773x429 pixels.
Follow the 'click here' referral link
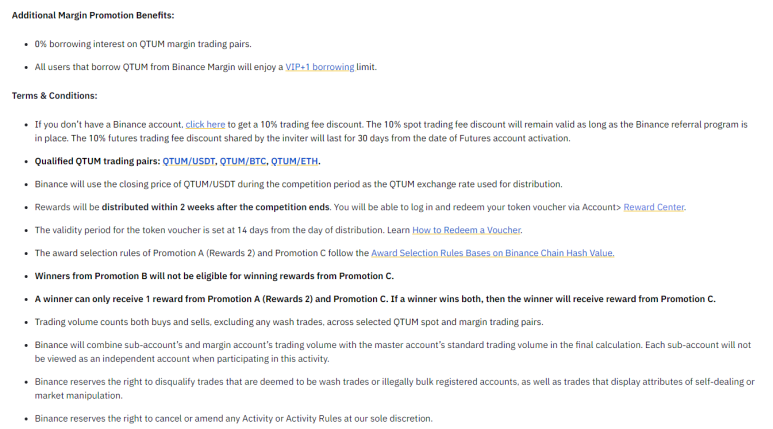point(205,125)
